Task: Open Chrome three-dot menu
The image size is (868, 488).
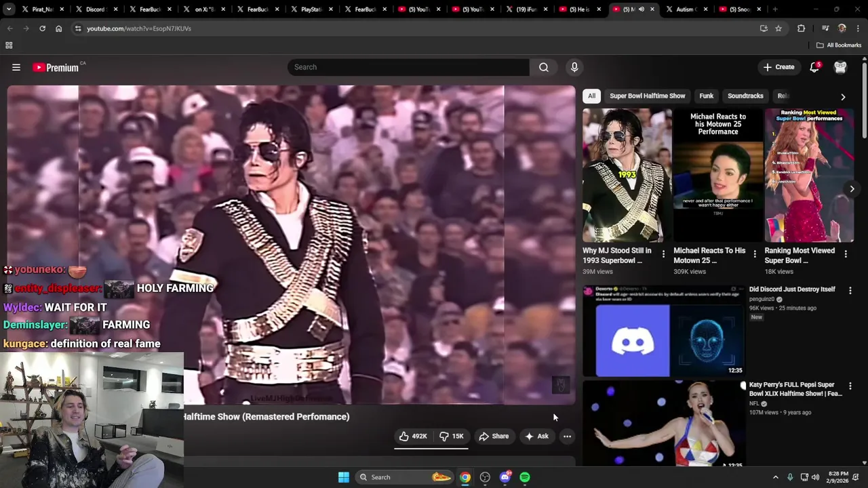Action: tap(858, 28)
